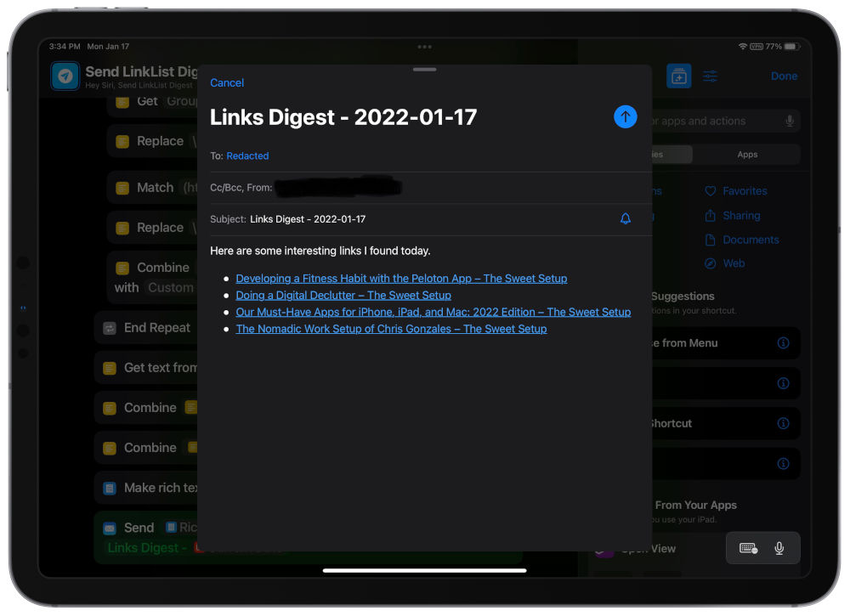
Task: Open the Favorites category
Action: click(735, 190)
